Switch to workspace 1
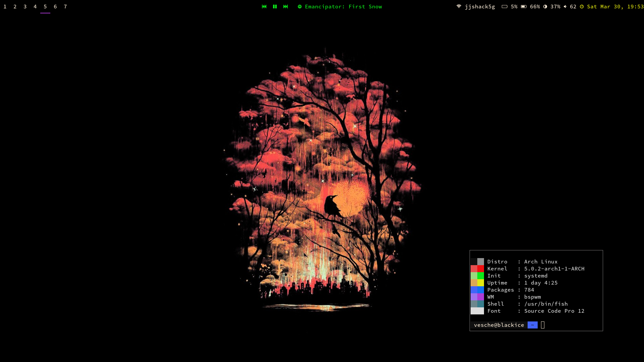This screenshot has height=362, width=644. 5,7
